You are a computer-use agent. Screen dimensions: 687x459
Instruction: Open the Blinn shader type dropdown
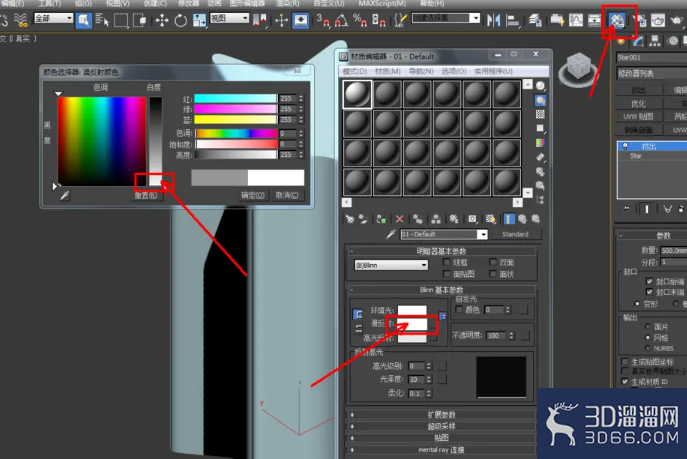391,265
